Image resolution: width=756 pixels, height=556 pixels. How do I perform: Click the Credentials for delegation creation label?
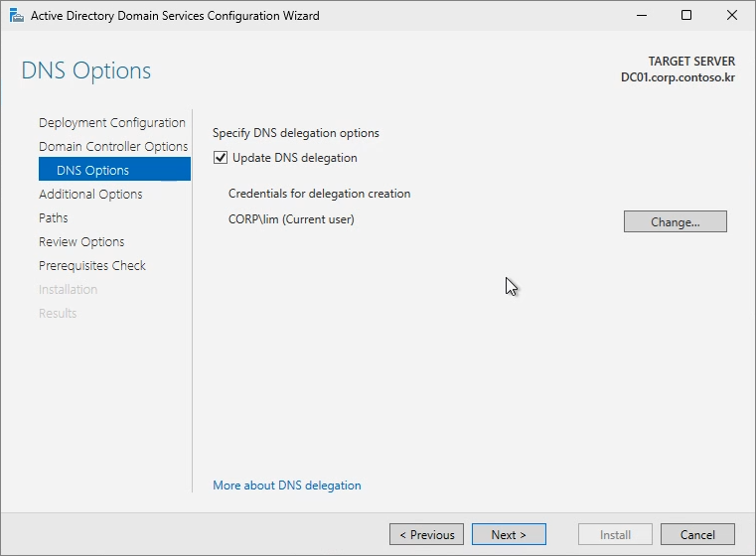319,194
